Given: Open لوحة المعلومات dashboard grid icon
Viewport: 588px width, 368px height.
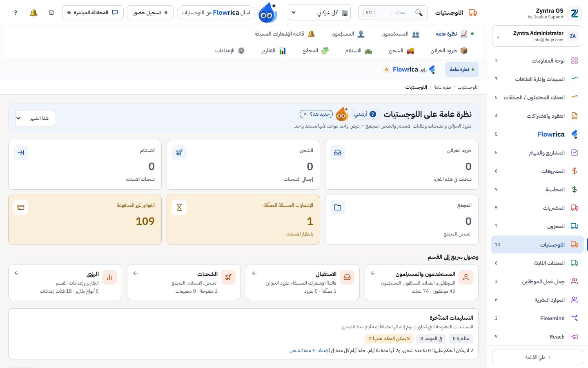Looking at the screenshot, I should [575, 61].
